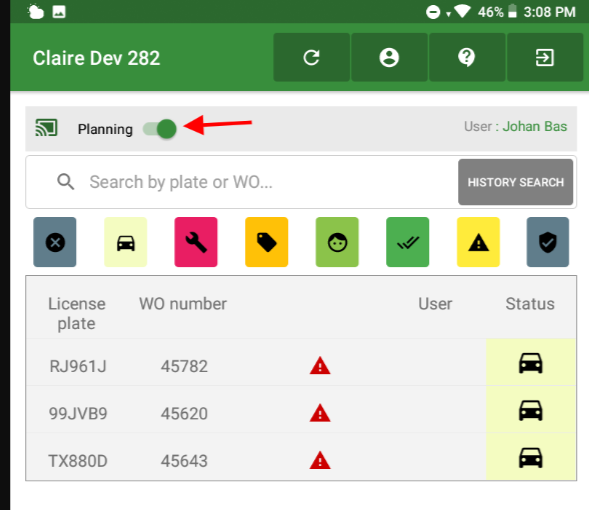Select the pale car status filter
Viewport: 589px width, 510px height.
coord(125,242)
